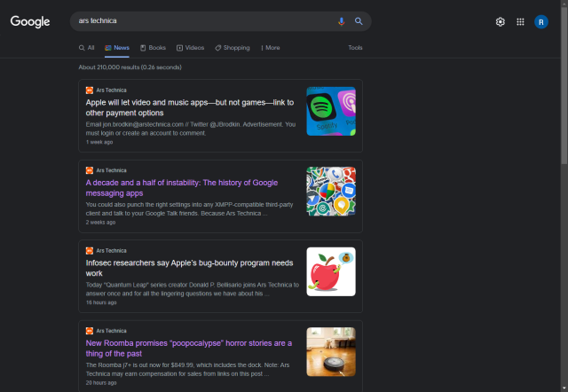This screenshot has width=568, height=392.
Task: Start voice search with microphone icon
Action: tap(342, 21)
